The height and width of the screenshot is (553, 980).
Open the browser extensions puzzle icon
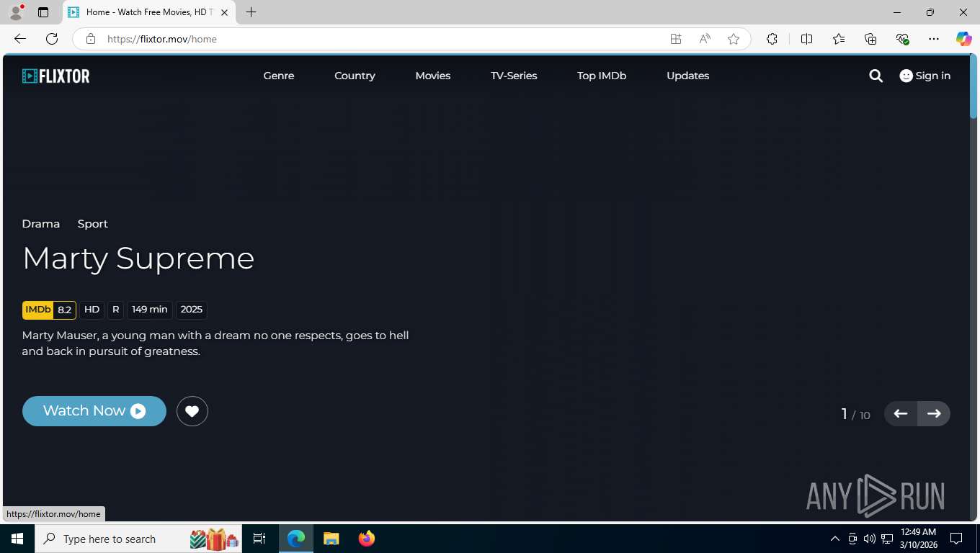click(x=772, y=39)
